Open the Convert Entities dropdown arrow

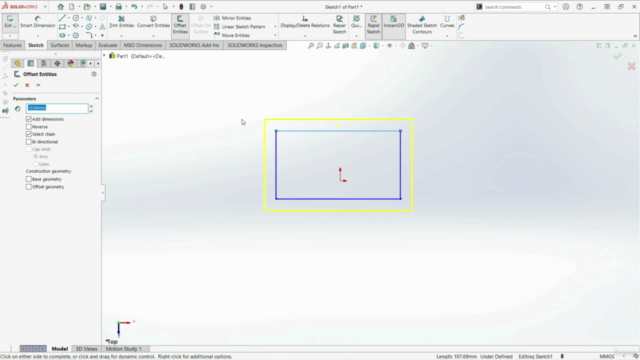click(153, 36)
